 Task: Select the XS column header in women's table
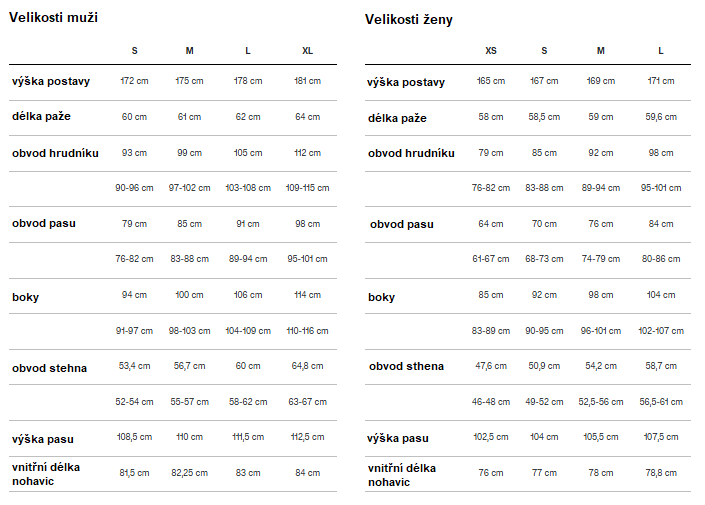[x=490, y=51]
